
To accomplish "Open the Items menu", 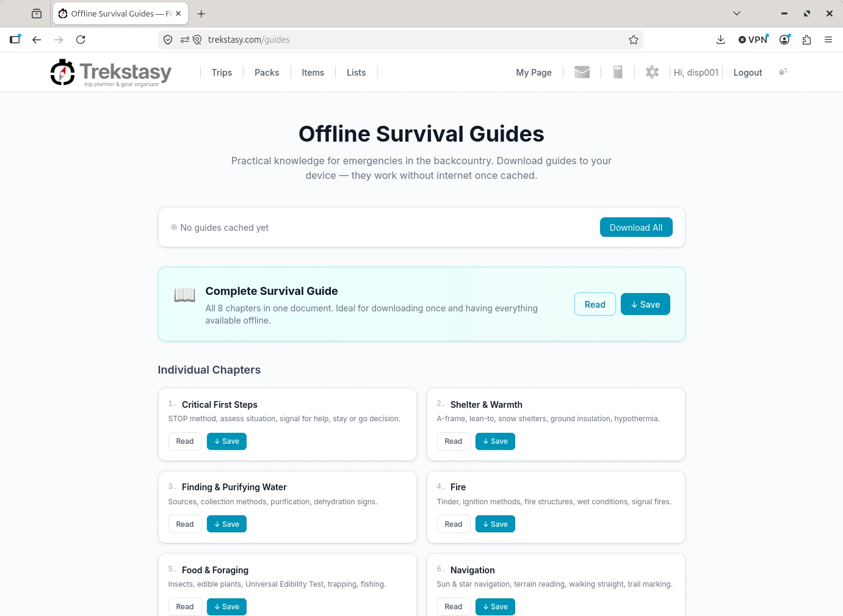I will click(x=313, y=72).
